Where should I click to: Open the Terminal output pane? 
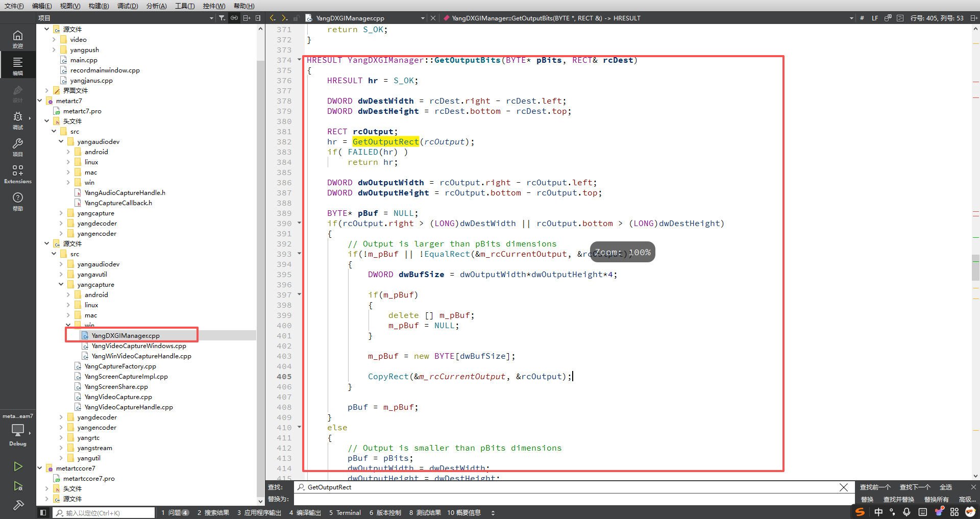345,512
